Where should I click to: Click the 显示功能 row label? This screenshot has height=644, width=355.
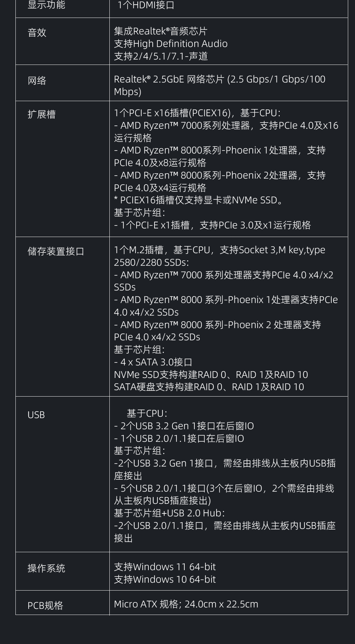pyautogui.click(x=46, y=5)
